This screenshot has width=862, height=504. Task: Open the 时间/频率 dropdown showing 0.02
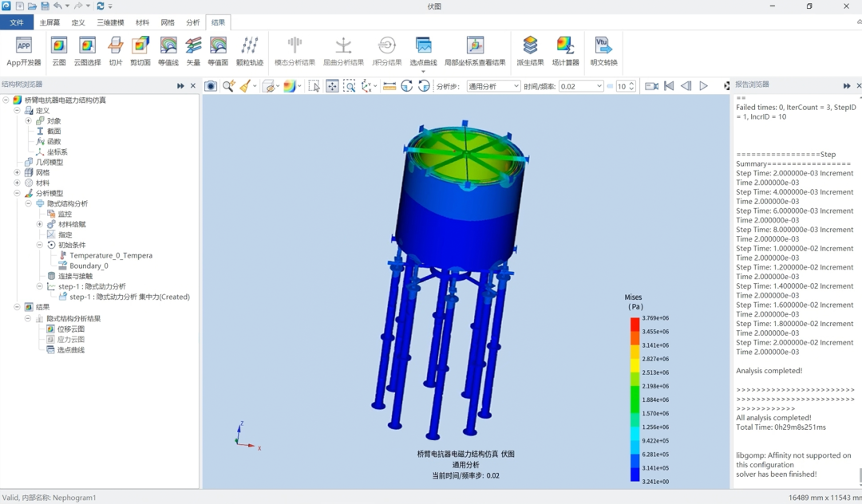[x=580, y=86]
